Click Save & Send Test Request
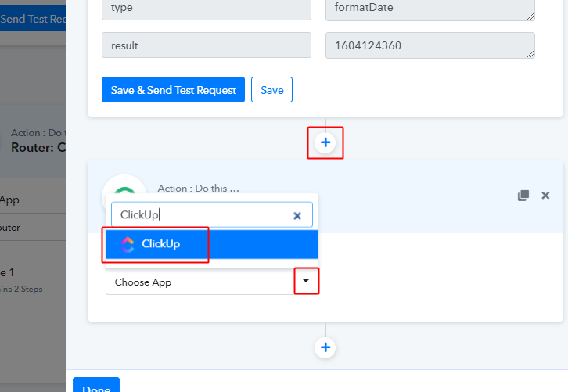Image resolution: width=568 pixels, height=392 pixels. tap(173, 89)
